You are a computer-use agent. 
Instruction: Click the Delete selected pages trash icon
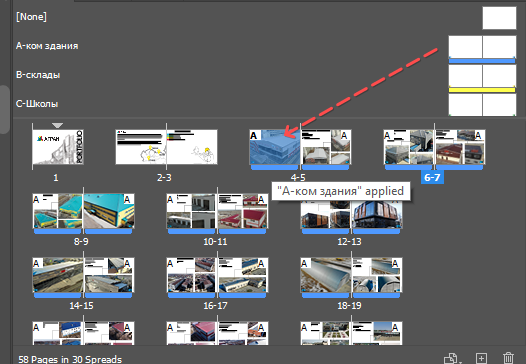(508, 358)
